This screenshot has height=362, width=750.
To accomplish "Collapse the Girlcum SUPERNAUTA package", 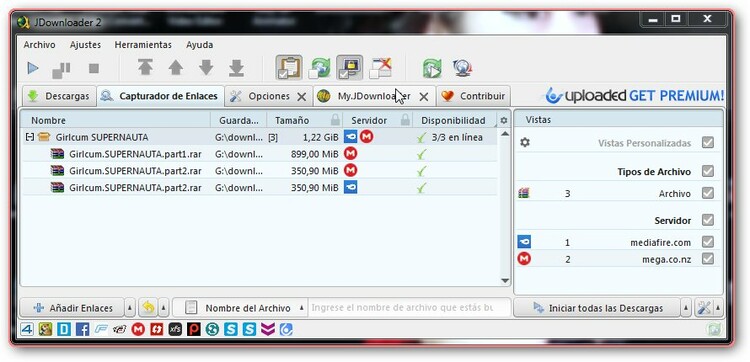I will pos(30,137).
